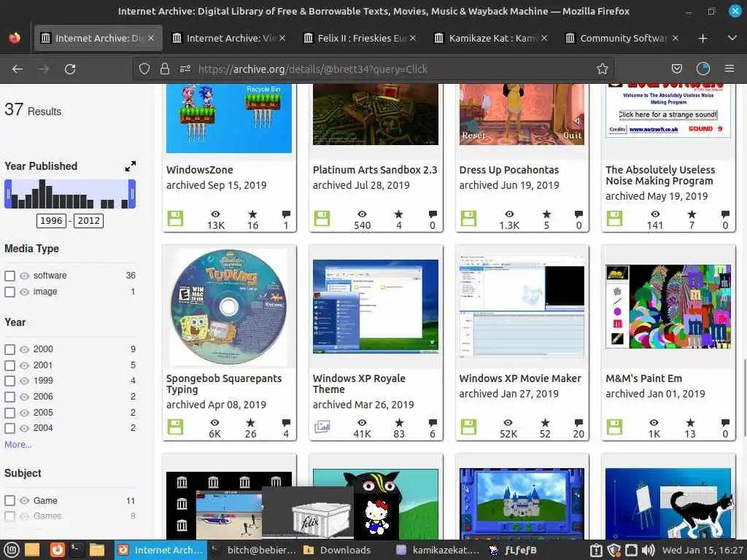Reload the current archive.org page
This screenshot has width=747, height=560.
click(x=70, y=69)
